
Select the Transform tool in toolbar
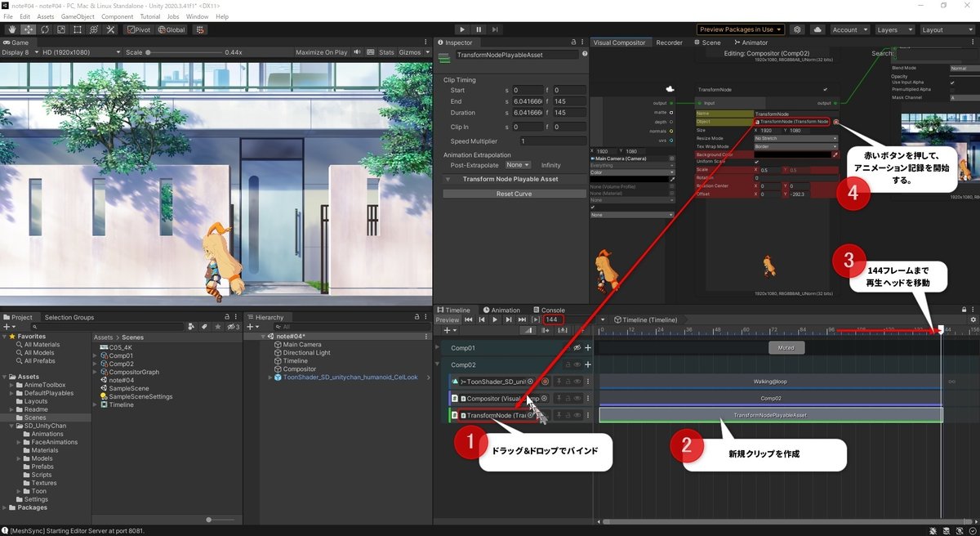tap(93, 29)
